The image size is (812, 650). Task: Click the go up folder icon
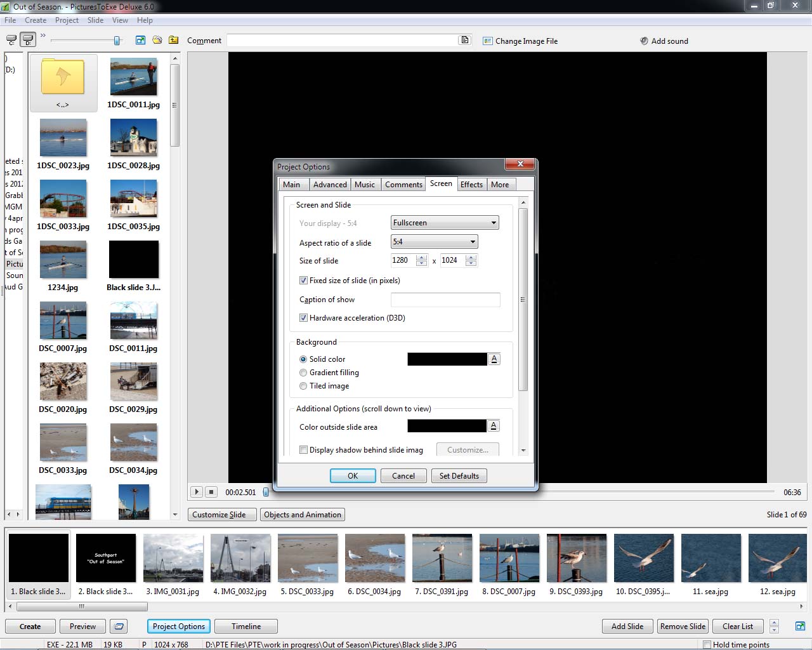(173, 40)
